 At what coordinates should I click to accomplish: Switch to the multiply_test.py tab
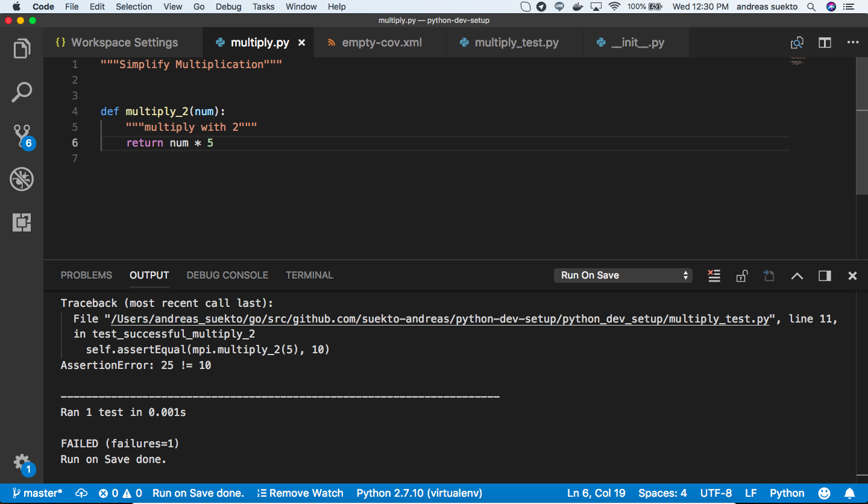click(516, 43)
